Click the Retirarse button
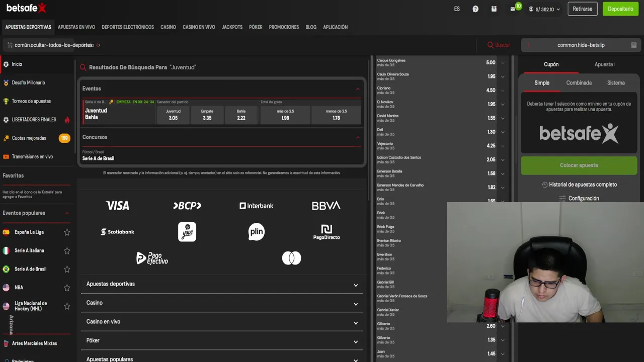 click(583, 9)
